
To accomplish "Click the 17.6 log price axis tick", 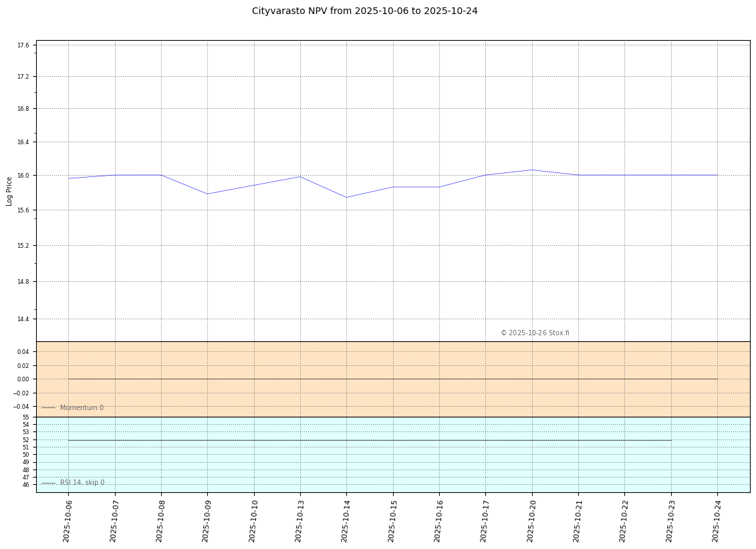I will point(23,45).
